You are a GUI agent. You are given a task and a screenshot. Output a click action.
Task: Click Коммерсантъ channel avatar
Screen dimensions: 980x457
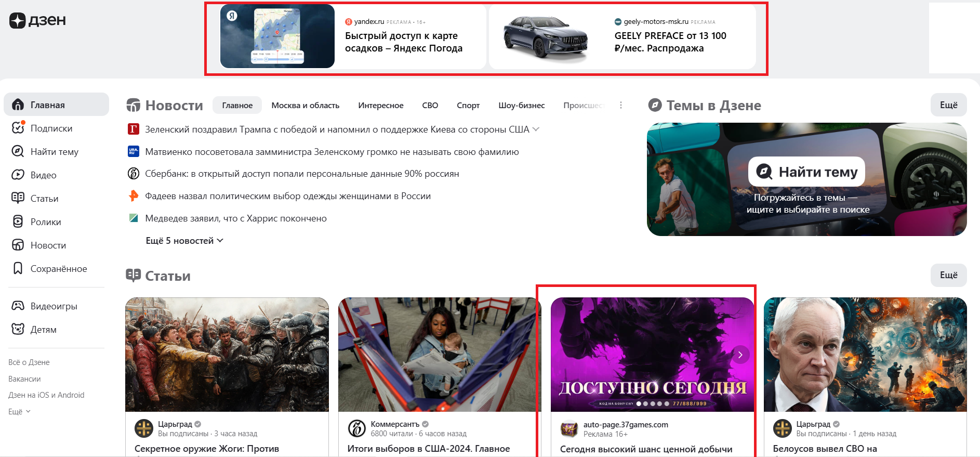click(357, 428)
